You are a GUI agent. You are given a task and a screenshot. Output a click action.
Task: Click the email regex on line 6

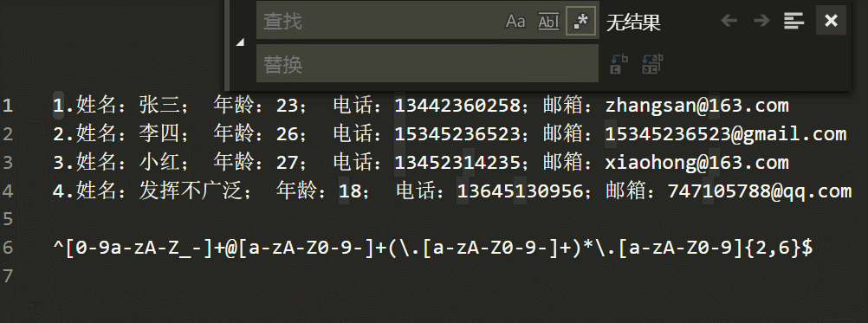tap(433, 249)
